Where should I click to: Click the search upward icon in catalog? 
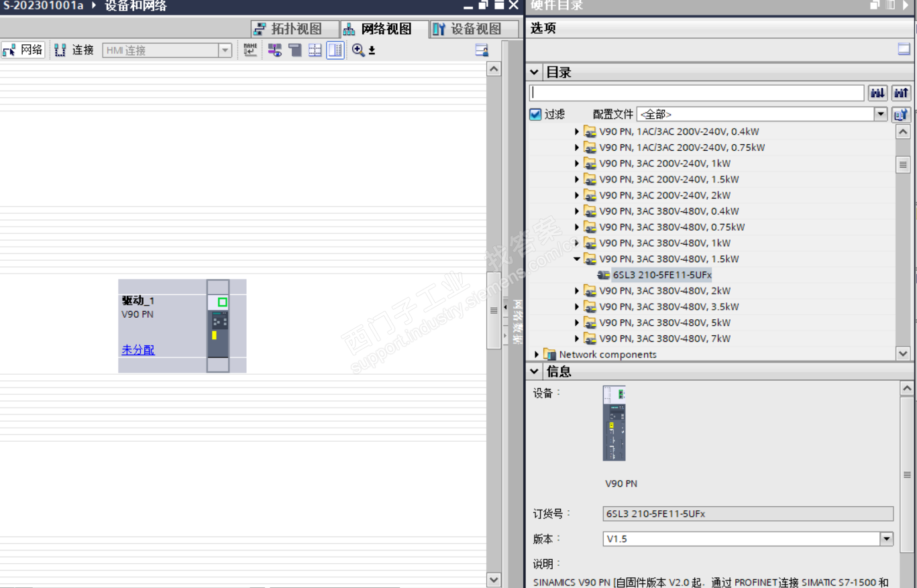pyautogui.click(x=902, y=93)
